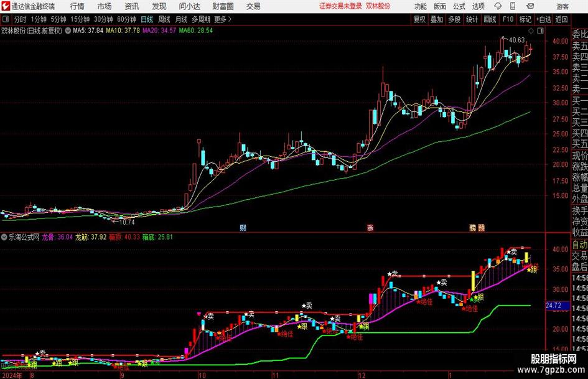Add stock with +自选 button
This screenshot has height=379, width=588.
click(544, 19)
